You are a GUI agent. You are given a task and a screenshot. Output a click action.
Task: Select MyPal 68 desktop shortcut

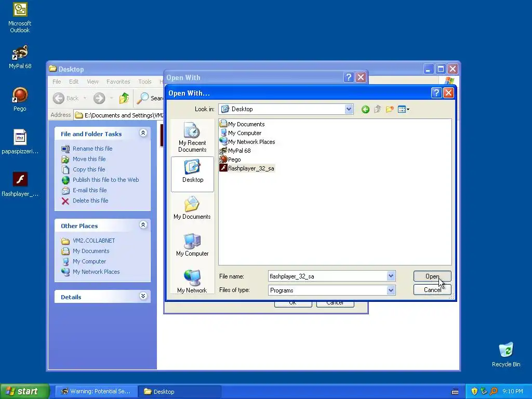(x=20, y=57)
